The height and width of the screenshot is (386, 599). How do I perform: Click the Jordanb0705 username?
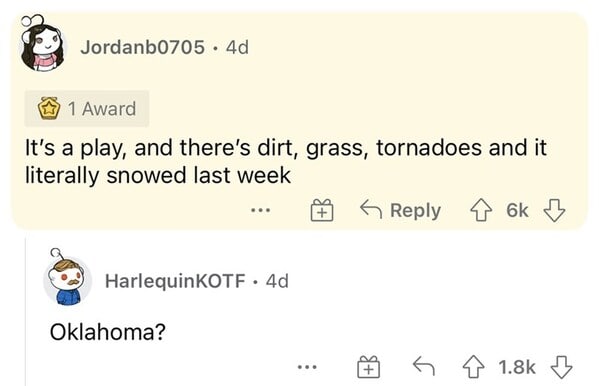(x=142, y=47)
